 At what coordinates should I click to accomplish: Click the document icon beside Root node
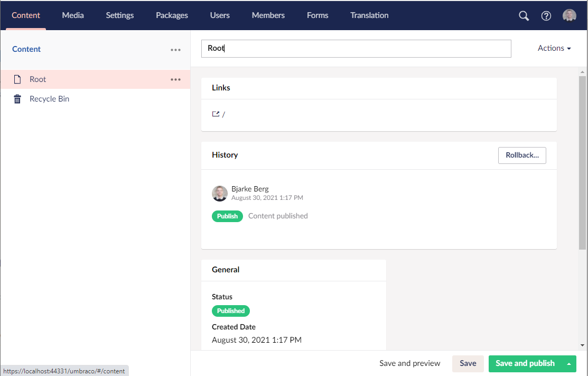[17, 79]
